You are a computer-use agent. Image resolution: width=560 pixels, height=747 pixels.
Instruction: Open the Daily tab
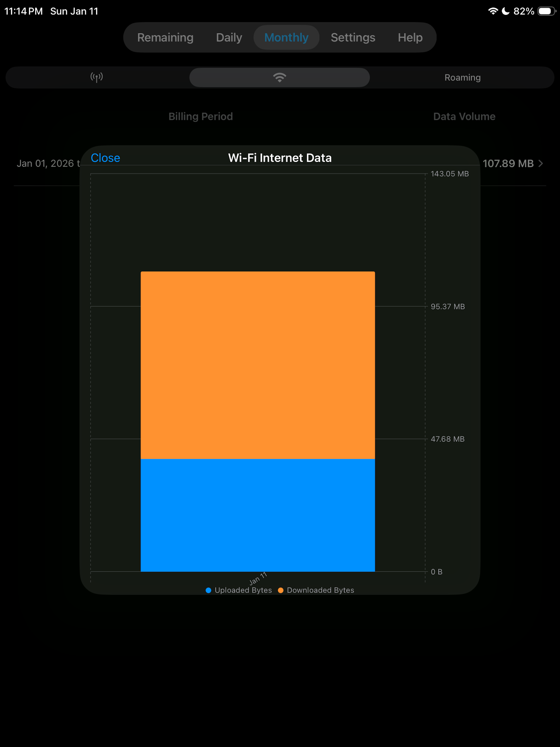[x=229, y=37]
